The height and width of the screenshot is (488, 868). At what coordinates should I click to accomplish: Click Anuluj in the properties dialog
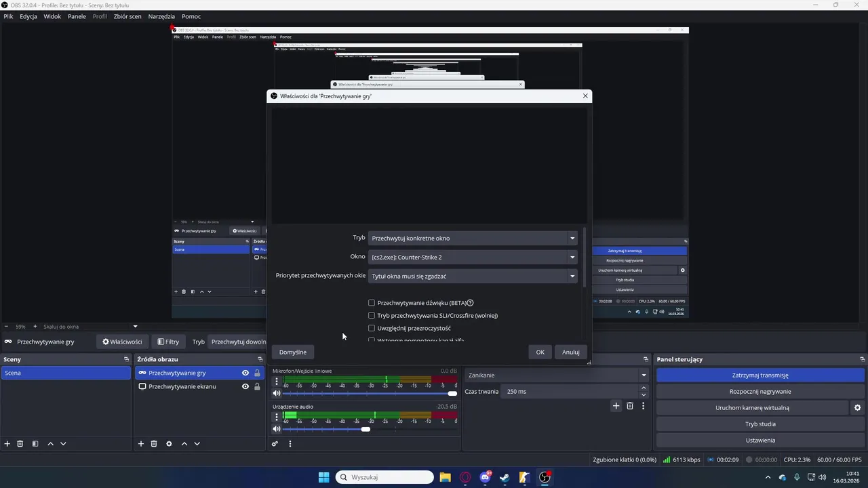point(570,352)
